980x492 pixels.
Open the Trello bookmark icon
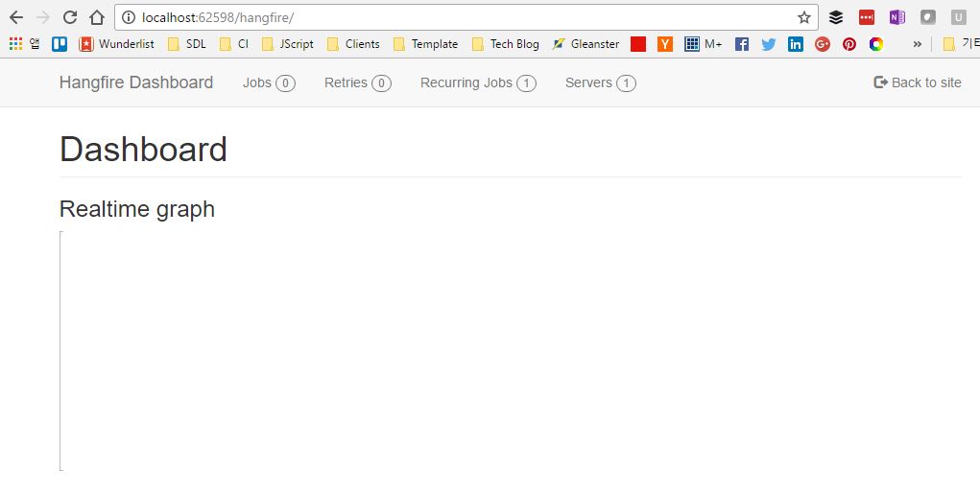[x=60, y=44]
